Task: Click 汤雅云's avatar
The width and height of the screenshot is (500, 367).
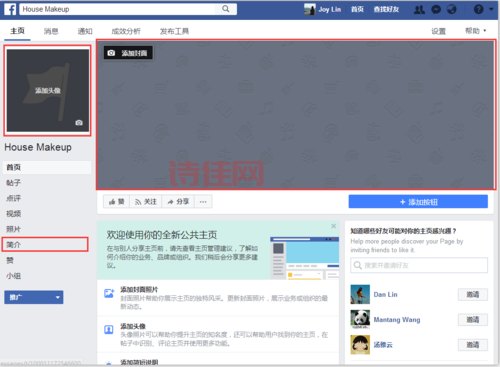Action: (360, 345)
